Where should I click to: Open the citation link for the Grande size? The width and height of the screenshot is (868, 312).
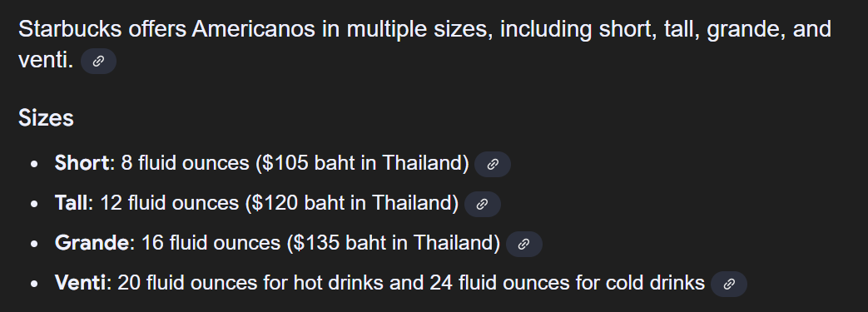tap(524, 244)
